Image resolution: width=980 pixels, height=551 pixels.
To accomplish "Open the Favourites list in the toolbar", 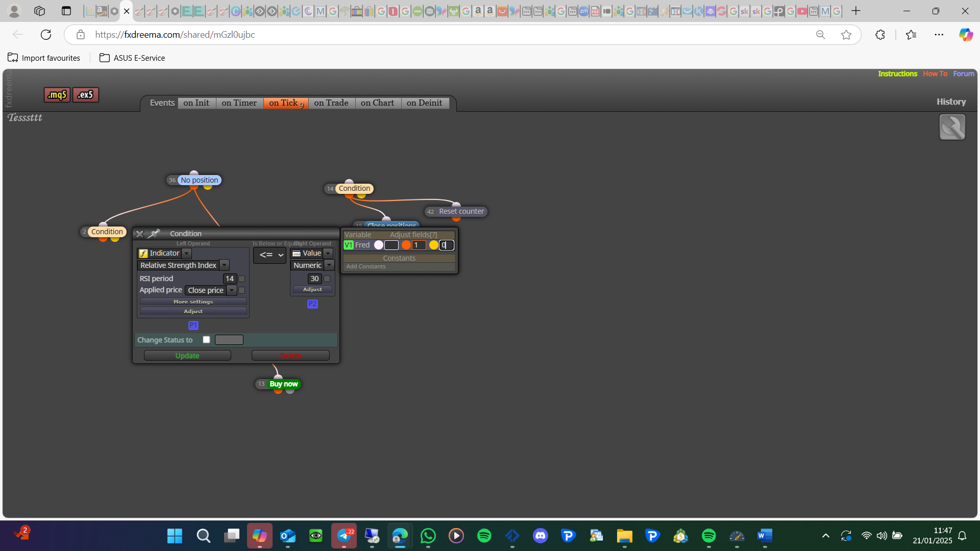I will coord(911,35).
